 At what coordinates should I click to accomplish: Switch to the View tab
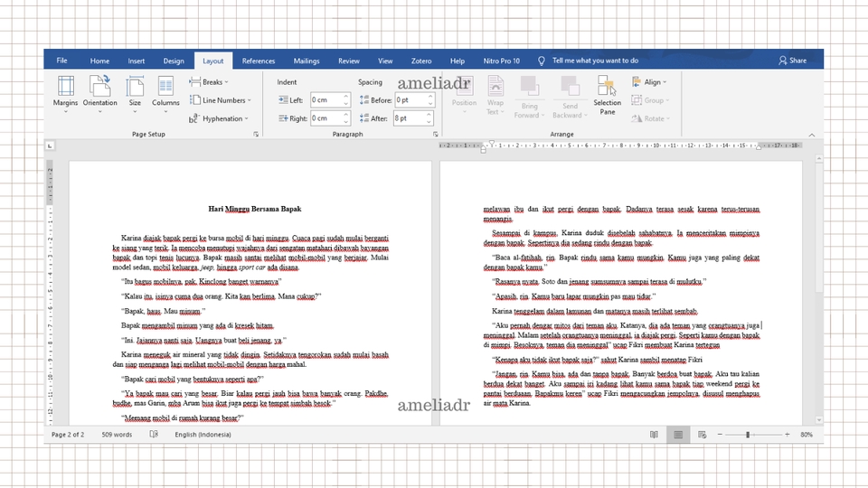[385, 61]
